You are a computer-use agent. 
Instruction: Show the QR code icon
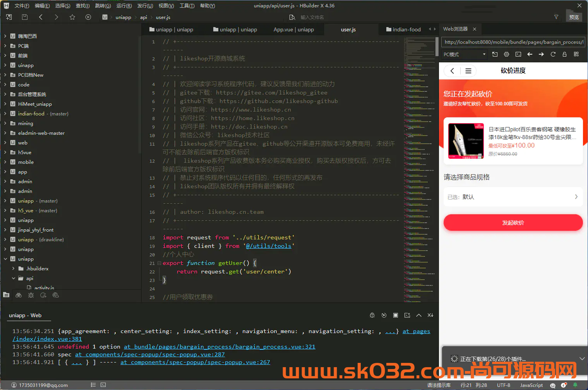point(576,54)
